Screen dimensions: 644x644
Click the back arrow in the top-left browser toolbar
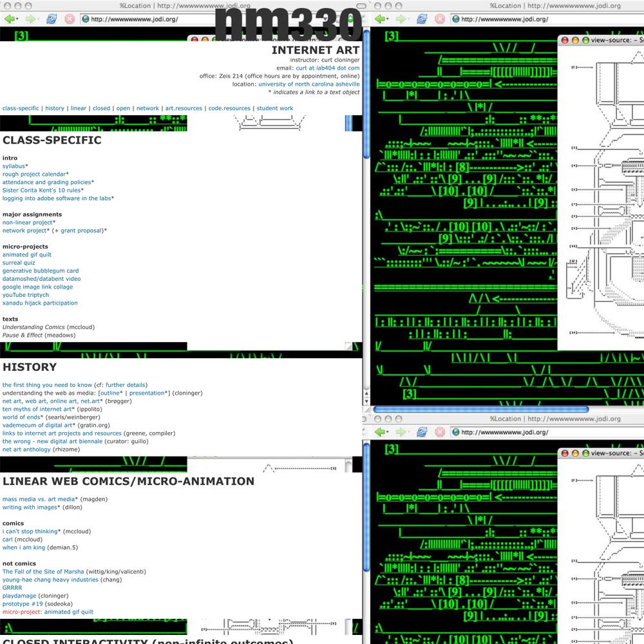(10, 19)
